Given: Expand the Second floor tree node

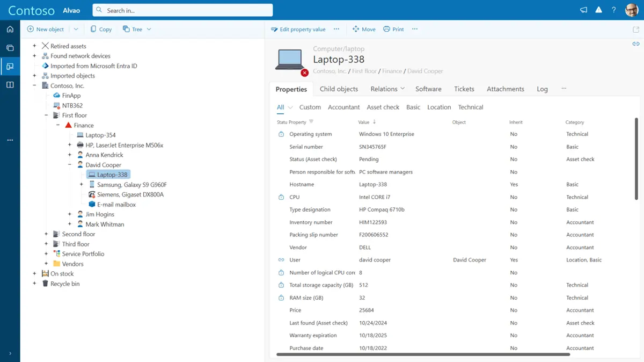Looking at the screenshot, I should pos(46,234).
